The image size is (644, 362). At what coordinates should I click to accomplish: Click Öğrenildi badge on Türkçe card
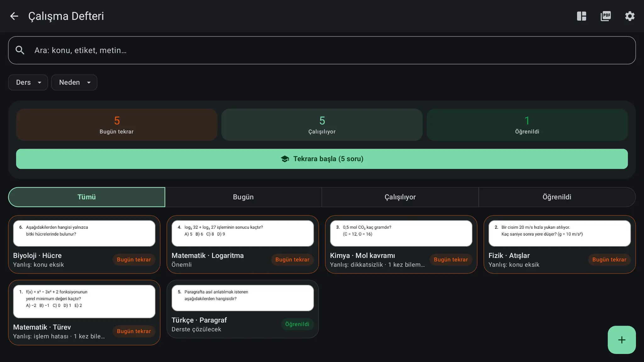click(297, 324)
